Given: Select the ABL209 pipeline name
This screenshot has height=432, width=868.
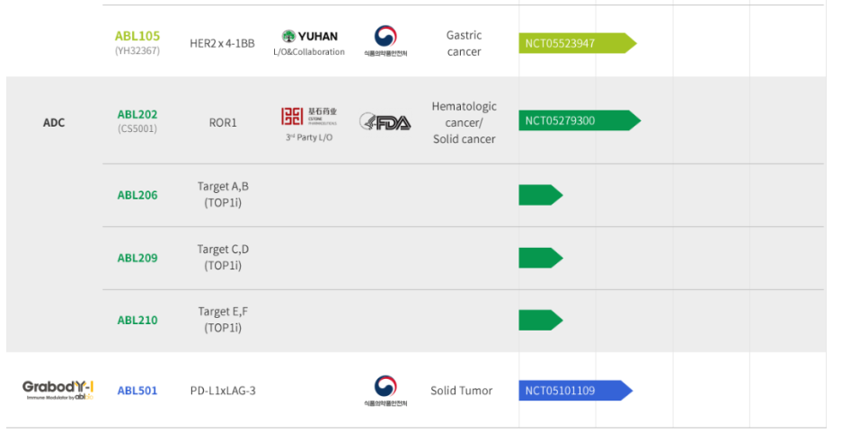Looking at the screenshot, I should [x=137, y=258].
